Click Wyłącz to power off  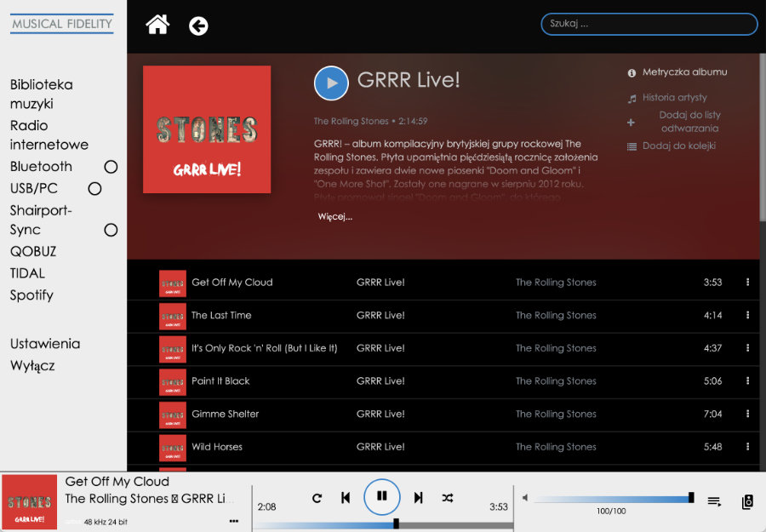[32, 365]
